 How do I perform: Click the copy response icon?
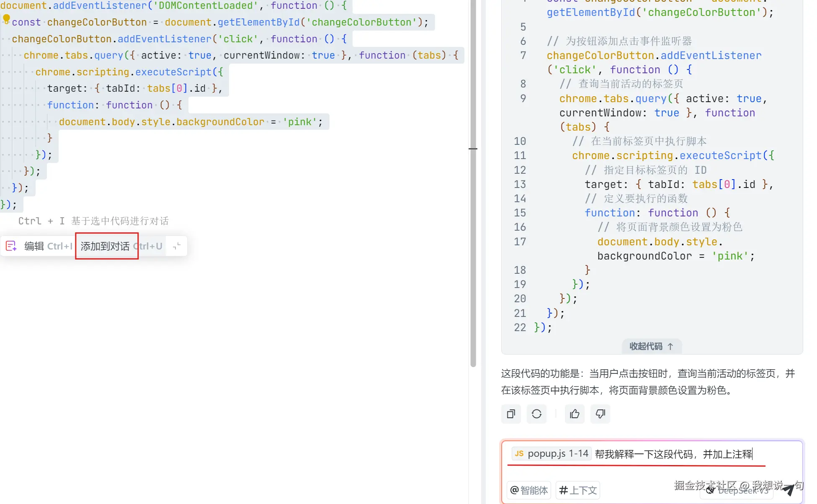pos(511,414)
